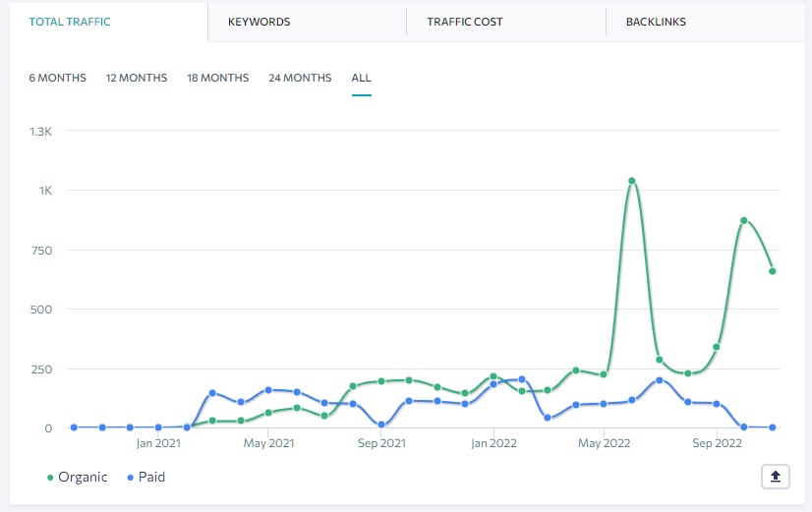
Task: Click the 1.3K y-axis label
Action: [41, 132]
